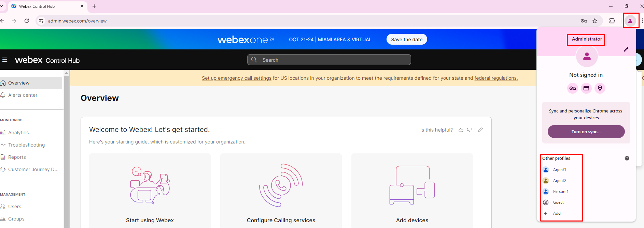Click the Chrome profile avatar icon in toolbar
The height and width of the screenshot is (228, 644).
tap(630, 21)
